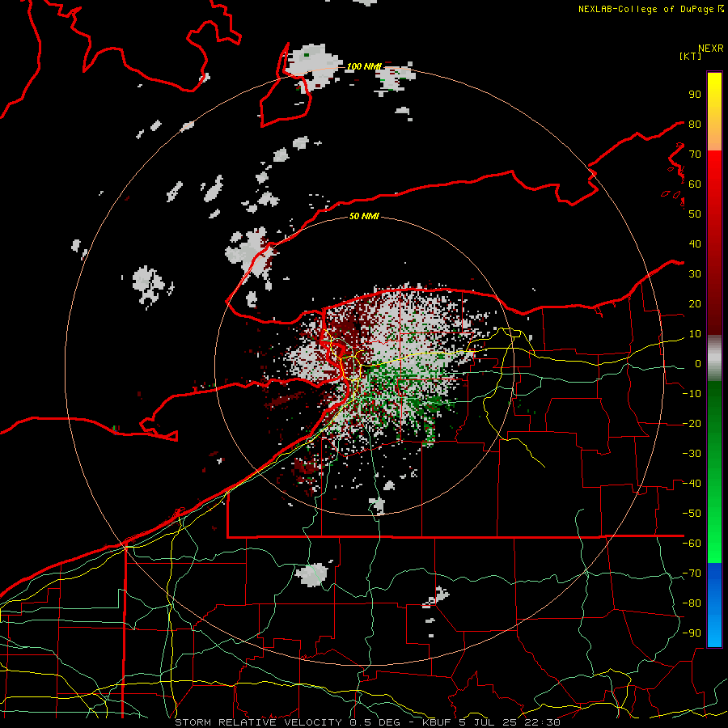
Task: Click the "5 JUL 25 22:30" timestamp
Action: tap(510, 722)
